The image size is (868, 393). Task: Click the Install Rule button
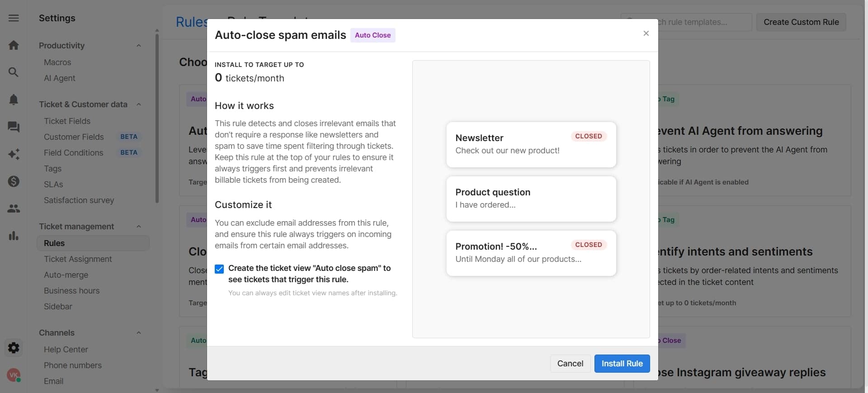[x=622, y=364]
